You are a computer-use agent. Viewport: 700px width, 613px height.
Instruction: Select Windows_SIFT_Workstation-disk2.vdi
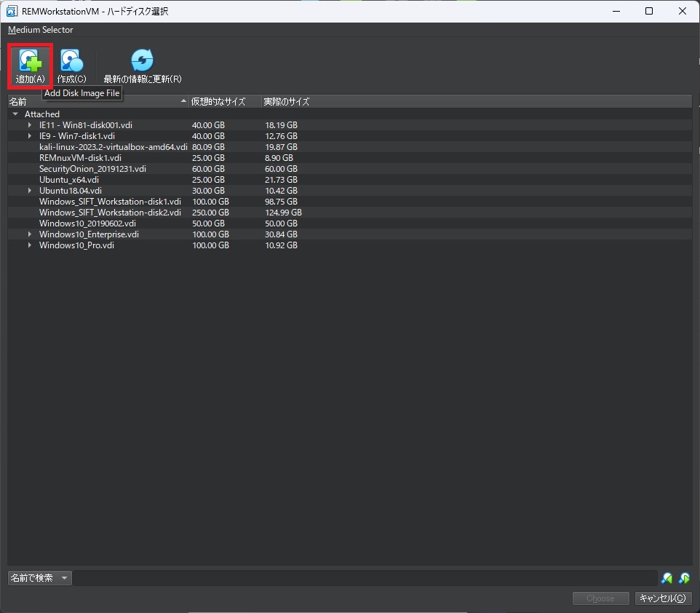coord(110,213)
